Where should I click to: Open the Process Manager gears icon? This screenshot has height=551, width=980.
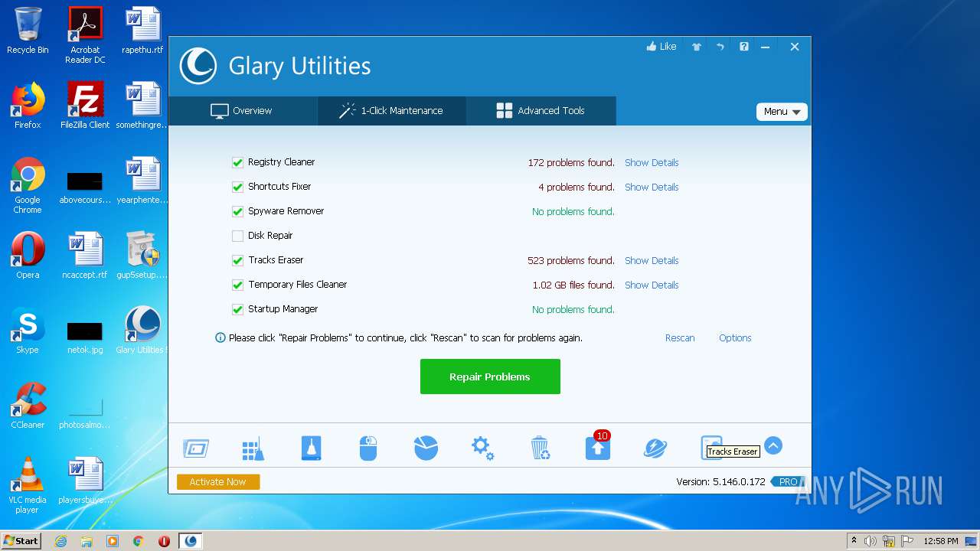(482, 448)
